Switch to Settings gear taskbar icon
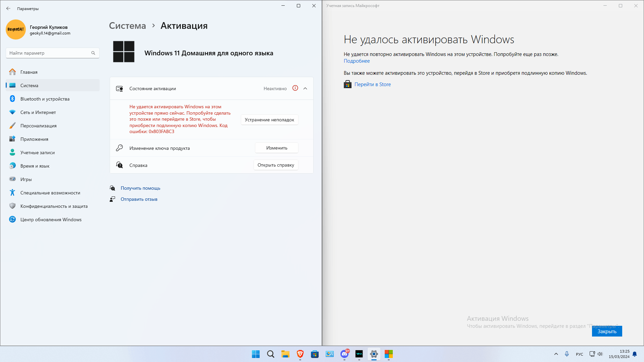Screen dimensions: 644x362 (374, 354)
